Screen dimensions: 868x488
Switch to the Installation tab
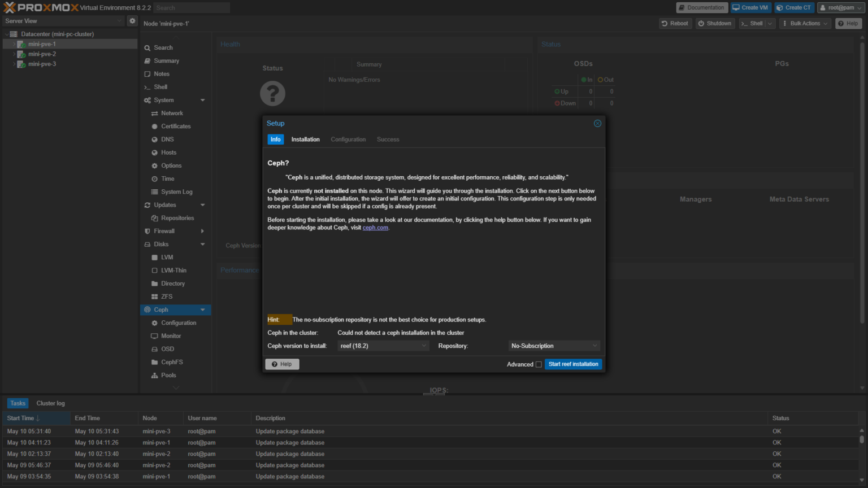coord(305,139)
